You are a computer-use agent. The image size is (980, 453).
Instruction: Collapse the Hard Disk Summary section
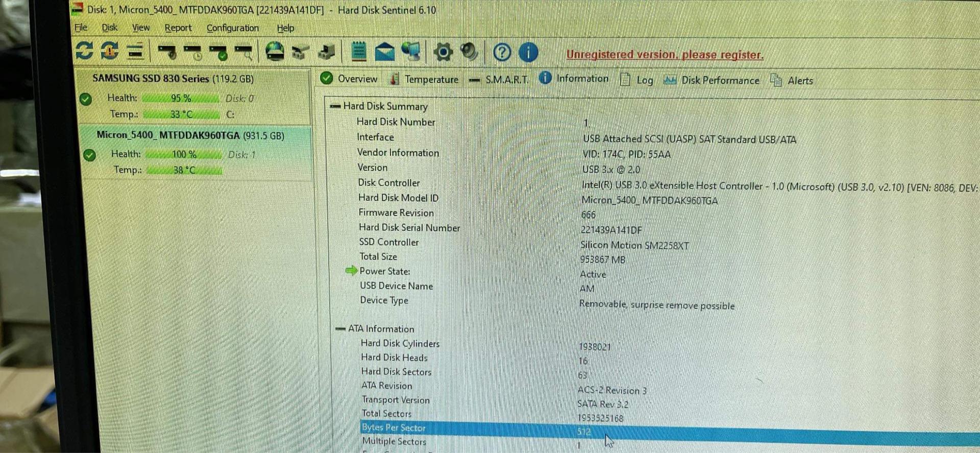(x=335, y=106)
